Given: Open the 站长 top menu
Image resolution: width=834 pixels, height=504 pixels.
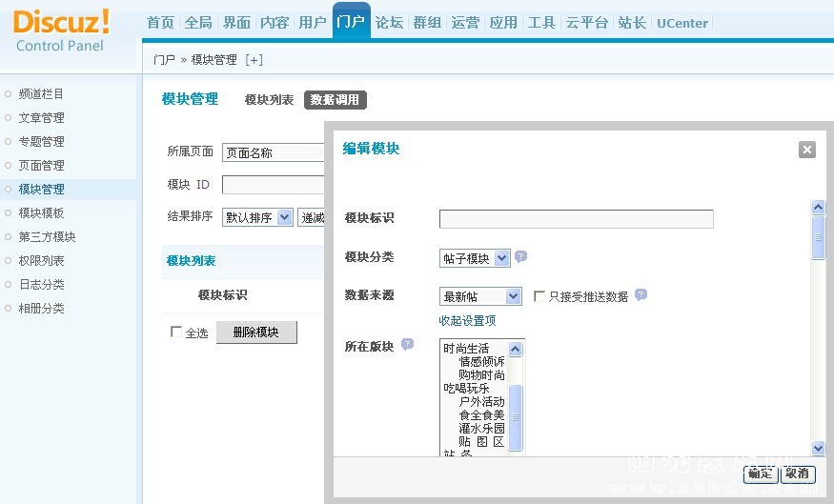Looking at the screenshot, I should coord(632,23).
